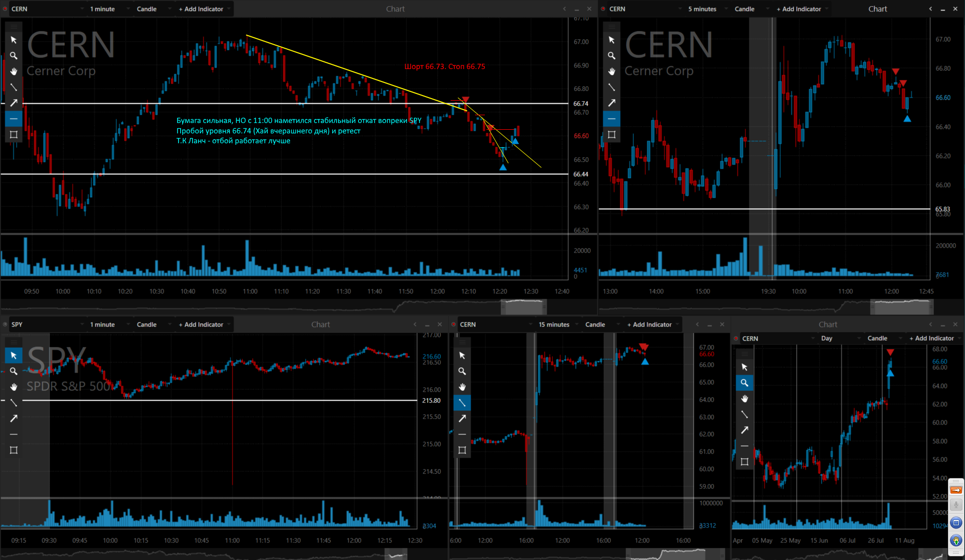Select the zoom magnifier tool in SPY chart

pyautogui.click(x=14, y=371)
